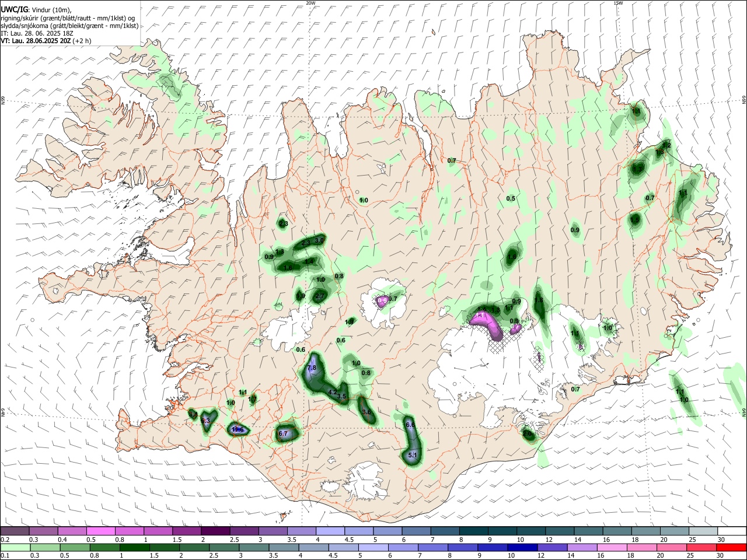The height and width of the screenshot is (560, 747).
Task: Click the 3.0 precipitation value on the map
Action: (319, 240)
